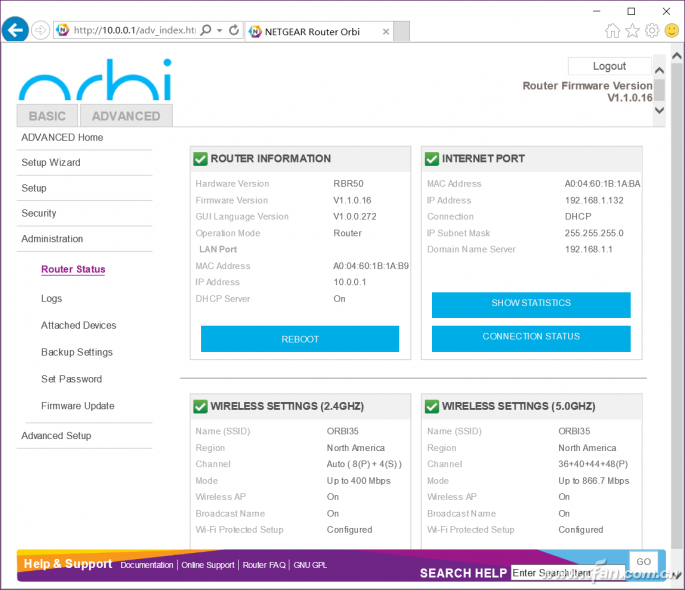
Task: Click the SHOW STATISTICS button
Action: click(x=531, y=304)
